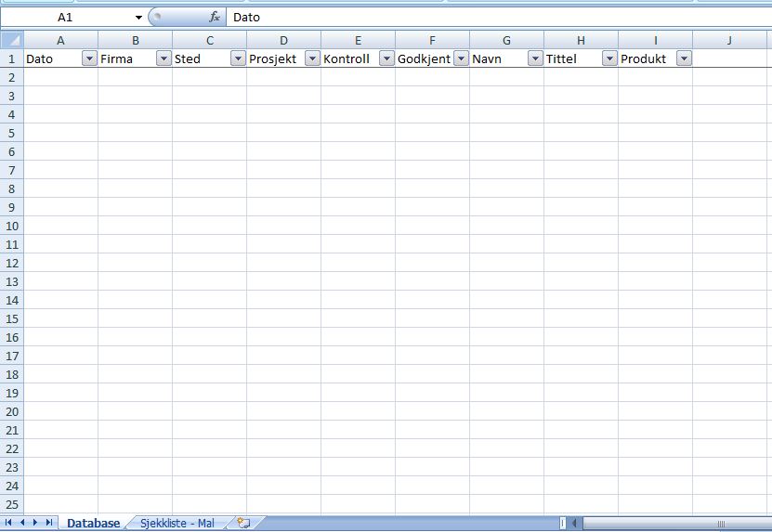Click the Prosjekt header cell text
This screenshot has height=532, width=772.
click(273, 59)
